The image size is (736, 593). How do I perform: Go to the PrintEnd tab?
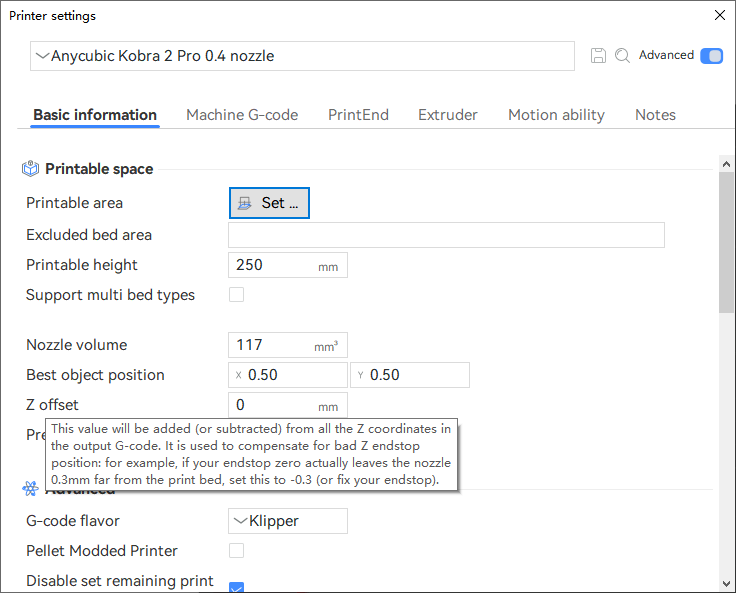coord(358,115)
